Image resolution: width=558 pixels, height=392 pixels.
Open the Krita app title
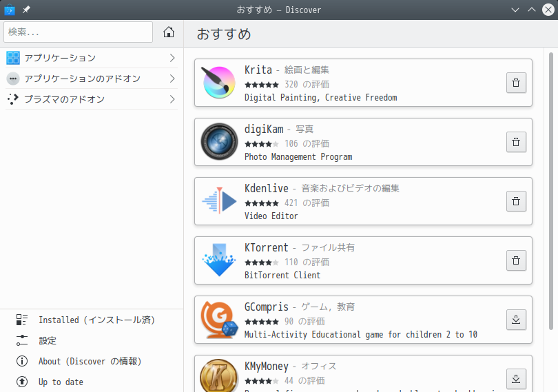pyautogui.click(x=258, y=70)
